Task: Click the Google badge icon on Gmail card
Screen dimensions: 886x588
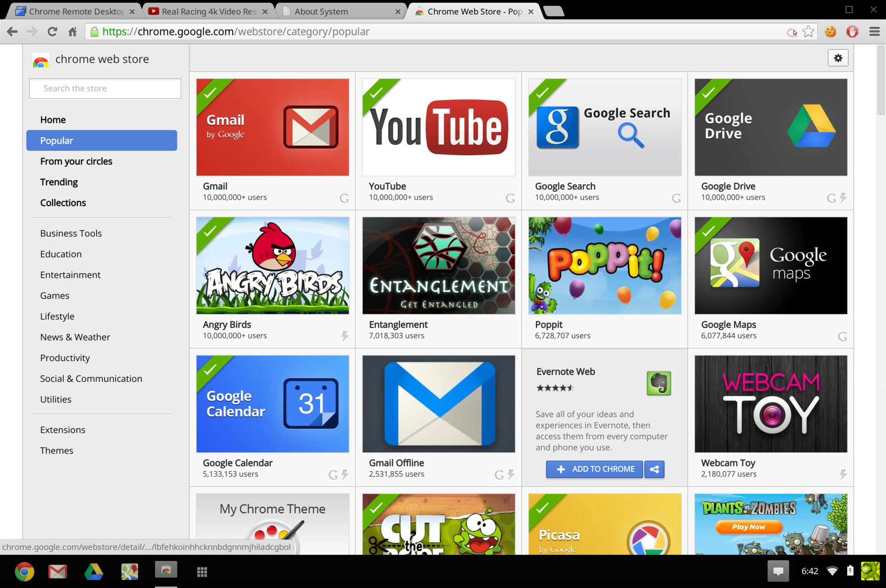Action: 344,198
